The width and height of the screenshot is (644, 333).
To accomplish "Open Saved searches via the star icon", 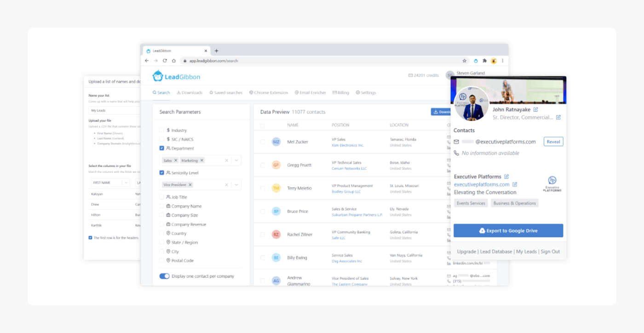I will 211,92.
